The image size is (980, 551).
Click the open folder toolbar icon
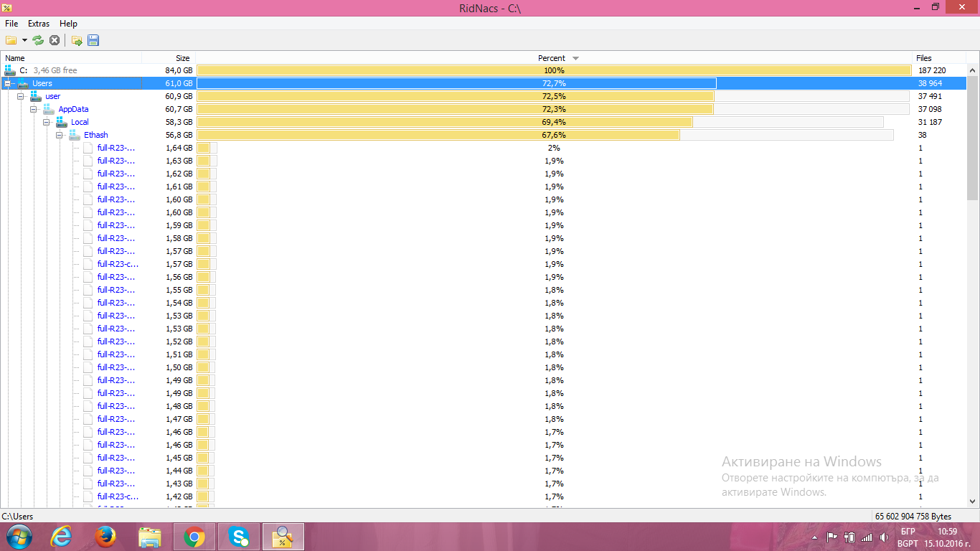point(11,40)
